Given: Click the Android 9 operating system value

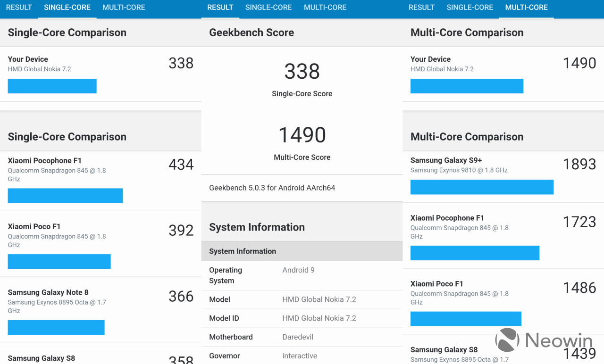Looking at the screenshot, I should click(x=298, y=270).
